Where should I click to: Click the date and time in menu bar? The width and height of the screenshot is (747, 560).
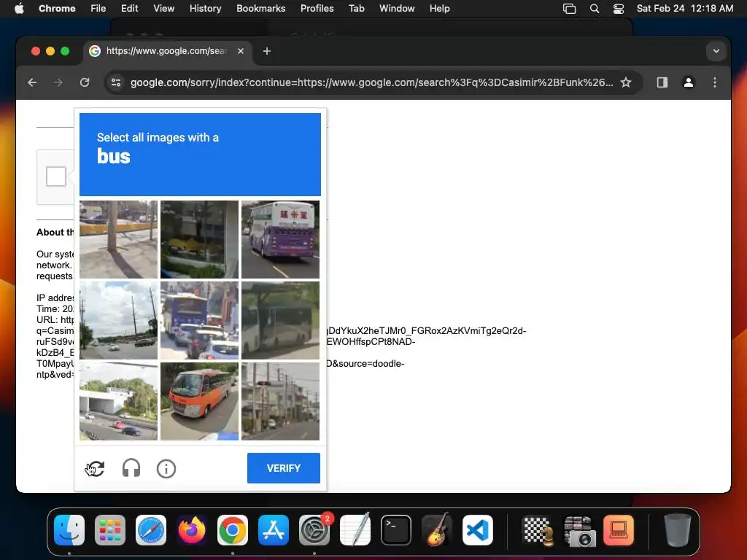(684, 9)
